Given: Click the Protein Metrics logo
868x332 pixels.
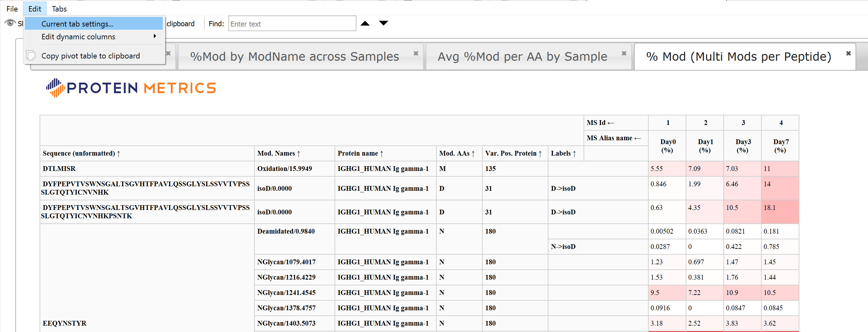Looking at the screenshot, I should [131, 88].
